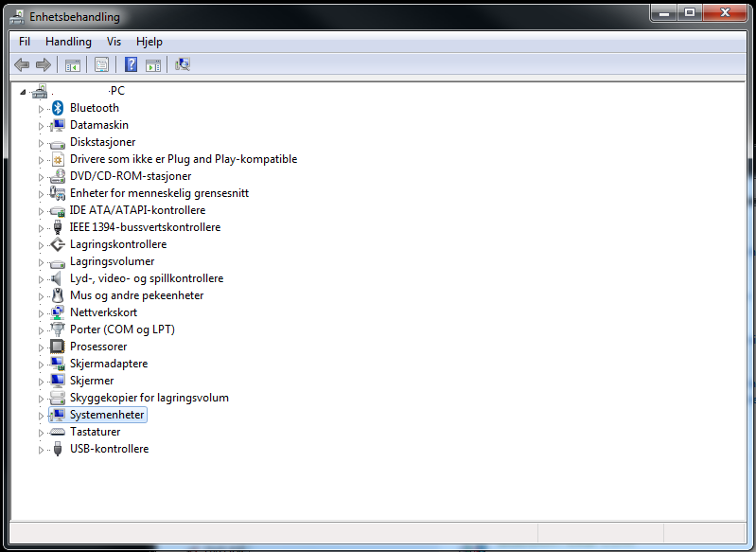This screenshot has height=552, width=756.
Task: Open the Hjelp menu
Action: coord(149,42)
